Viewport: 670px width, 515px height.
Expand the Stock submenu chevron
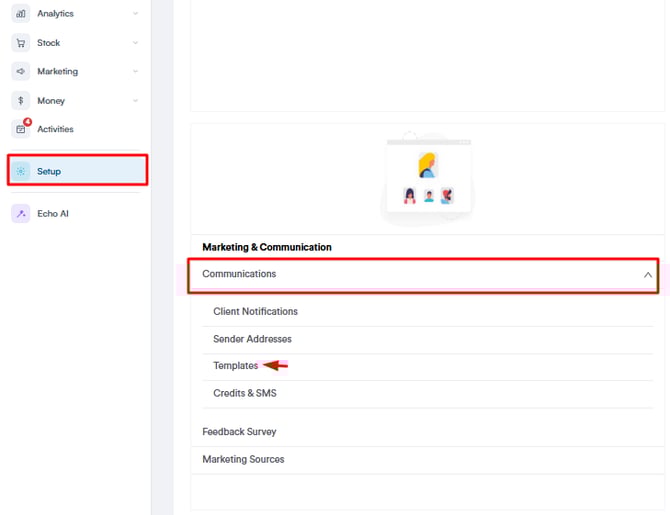[135, 43]
